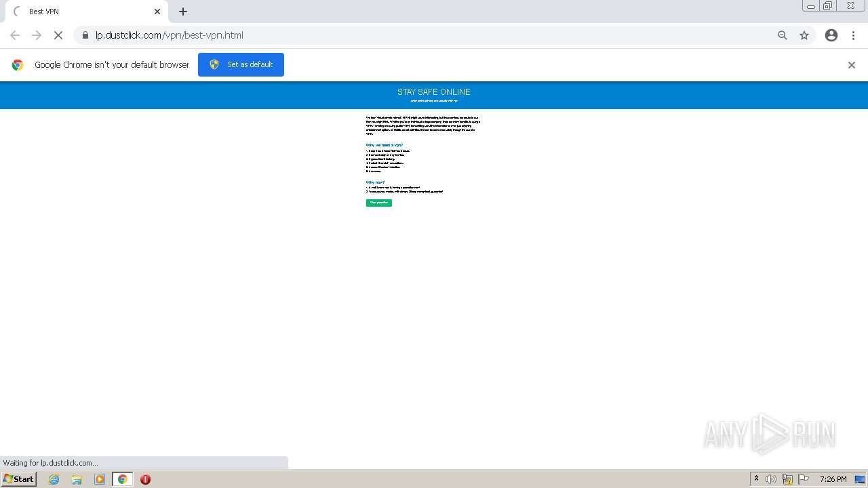
Task: Switch to Chrome in the taskbar
Action: [x=123, y=479]
